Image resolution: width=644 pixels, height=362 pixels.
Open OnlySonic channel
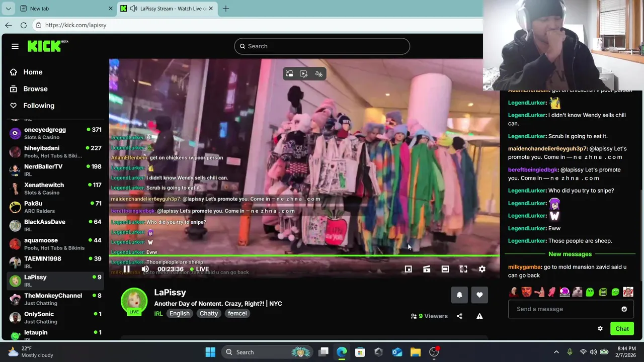tap(55, 318)
